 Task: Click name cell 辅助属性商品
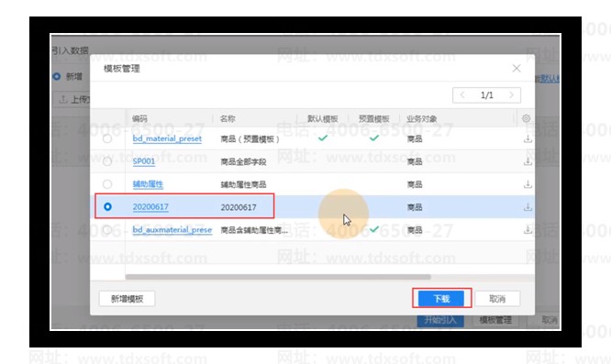pyautogui.click(x=243, y=184)
